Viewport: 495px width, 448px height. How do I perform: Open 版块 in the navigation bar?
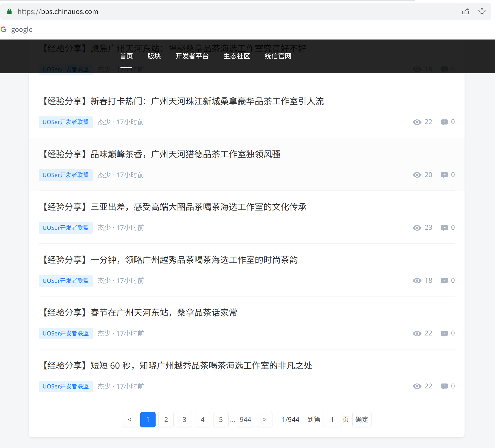(x=154, y=56)
